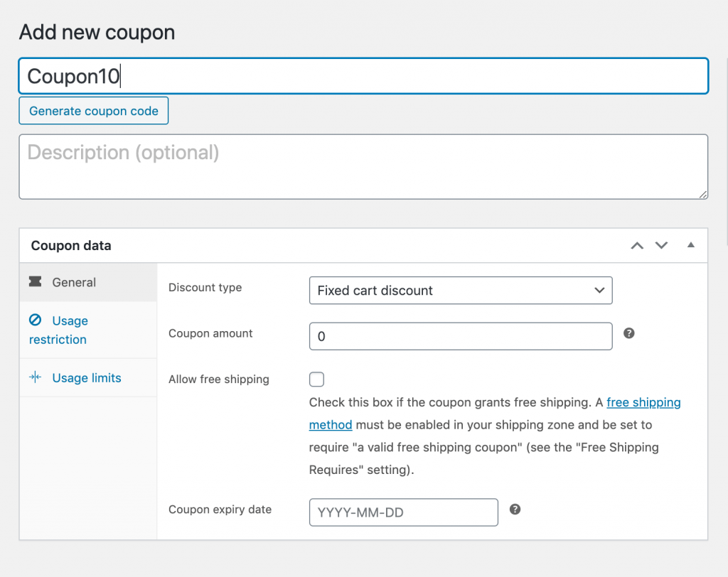Click the Usage limits arrows icon

[36, 377]
